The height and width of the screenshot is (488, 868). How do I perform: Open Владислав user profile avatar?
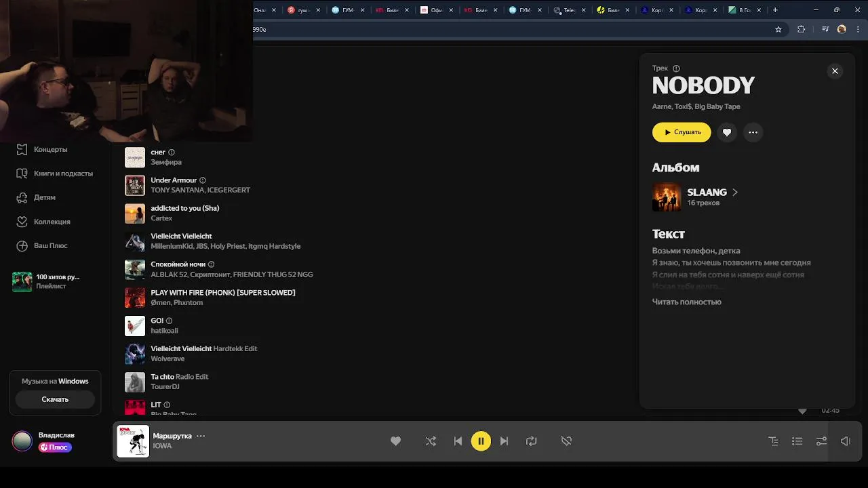(22, 441)
